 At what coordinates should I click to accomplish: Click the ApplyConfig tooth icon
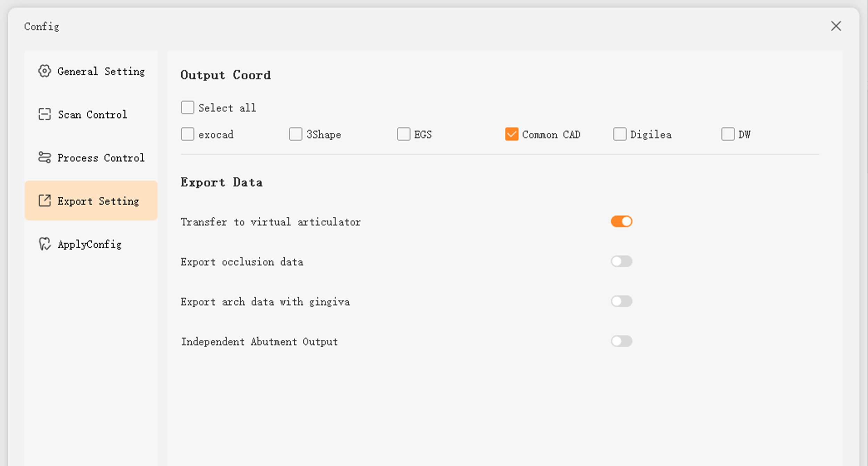click(x=44, y=244)
